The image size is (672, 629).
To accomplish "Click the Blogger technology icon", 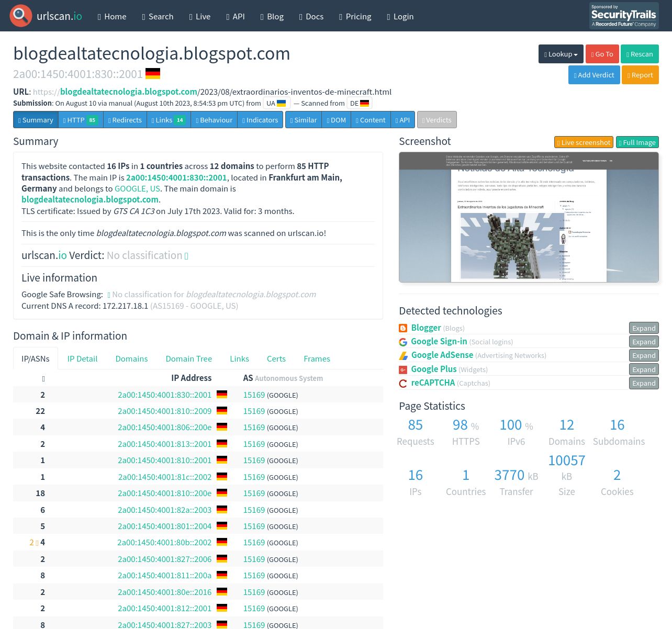I will pos(403,328).
